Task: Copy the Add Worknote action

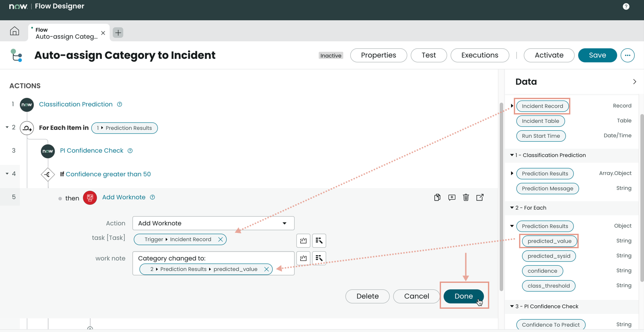Action: (437, 197)
